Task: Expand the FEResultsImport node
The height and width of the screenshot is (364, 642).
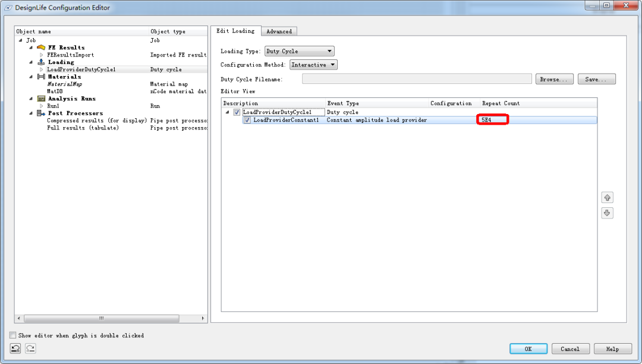Action: 42,55
